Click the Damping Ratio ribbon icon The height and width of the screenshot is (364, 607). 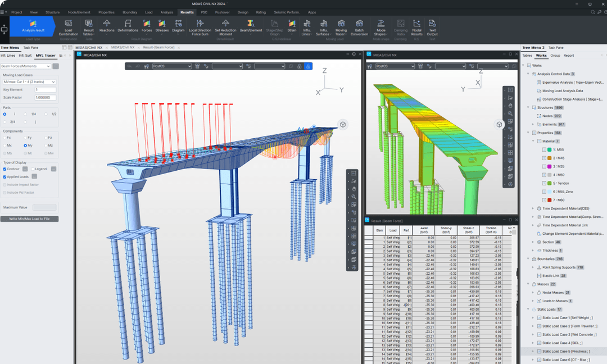tap(401, 28)
